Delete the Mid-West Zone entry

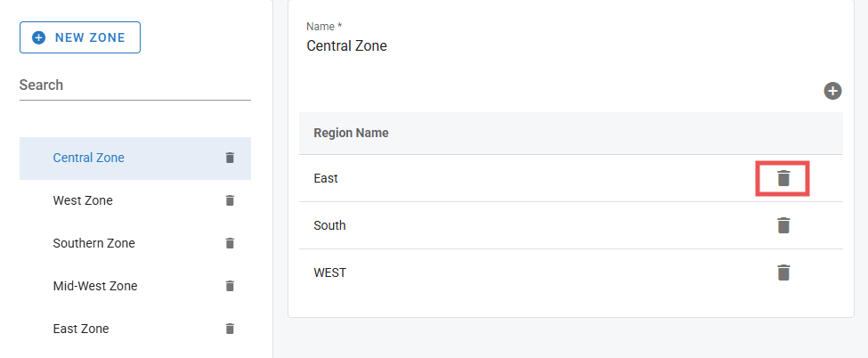pyautogui.click(x=230, y=286)
